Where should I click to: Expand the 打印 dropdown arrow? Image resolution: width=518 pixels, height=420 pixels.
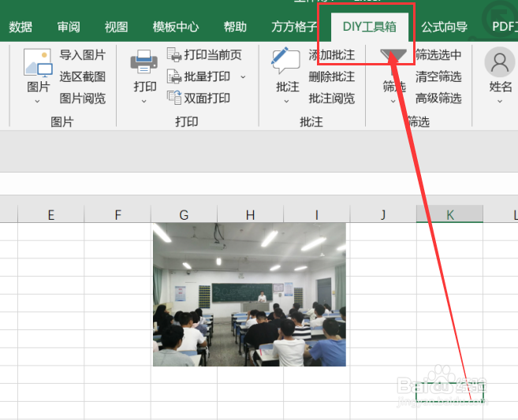(144, 101)
